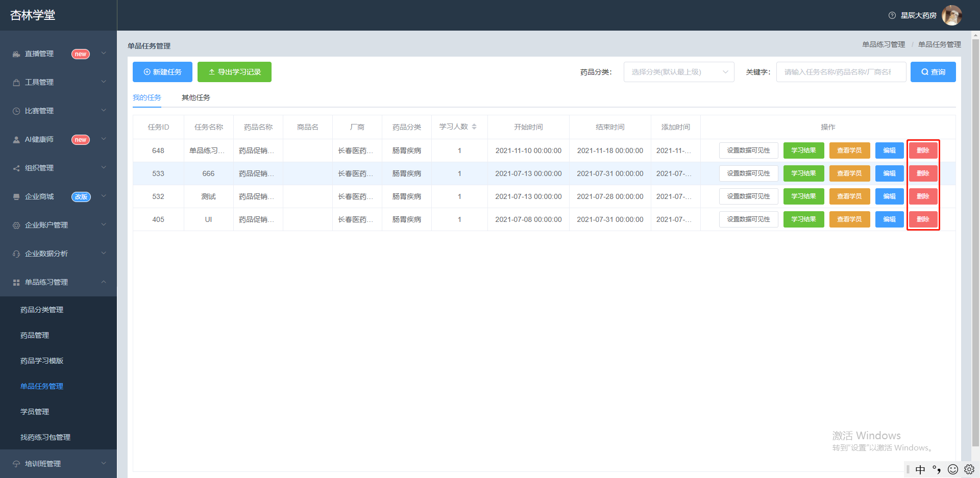This screenshot has width=980, height=478.
Task: View 学习结果 for task 532
Action: (x=804, y=196)
